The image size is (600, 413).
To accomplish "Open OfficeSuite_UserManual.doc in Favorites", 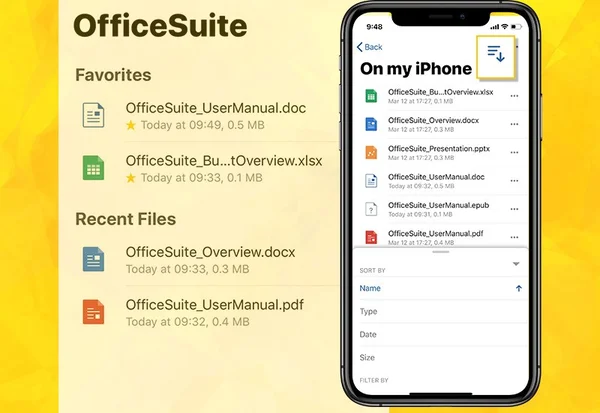I will click(x=215, y=108).
